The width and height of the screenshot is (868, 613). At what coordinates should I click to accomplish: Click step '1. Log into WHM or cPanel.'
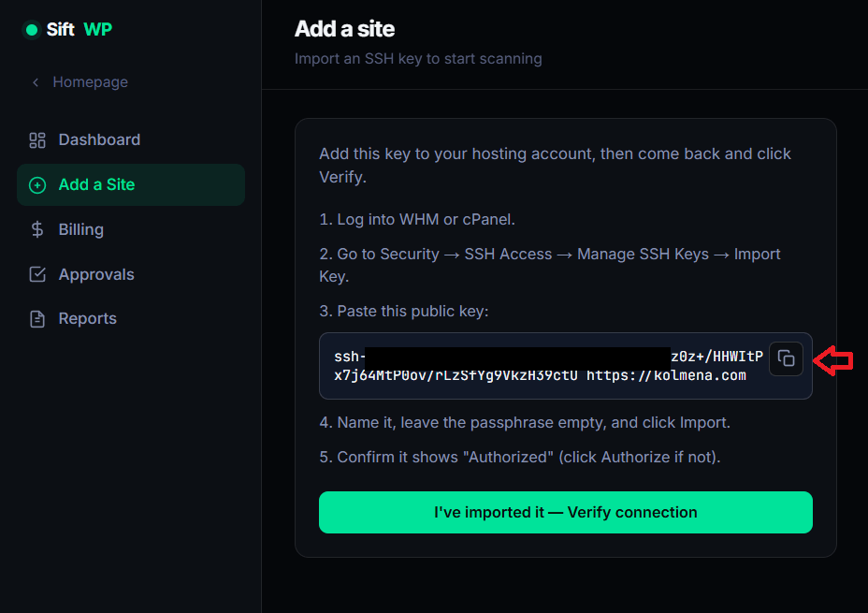[x=417, y=219]
